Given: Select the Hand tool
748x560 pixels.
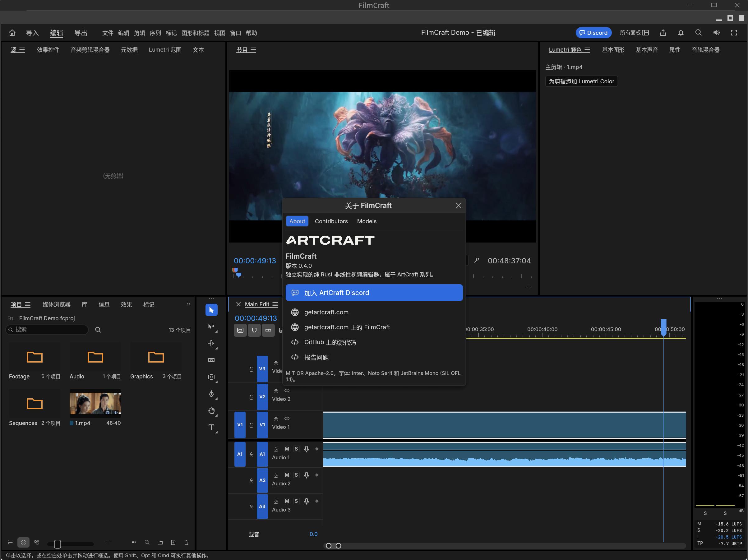Looking at the screenshot, I should [211, 410].
